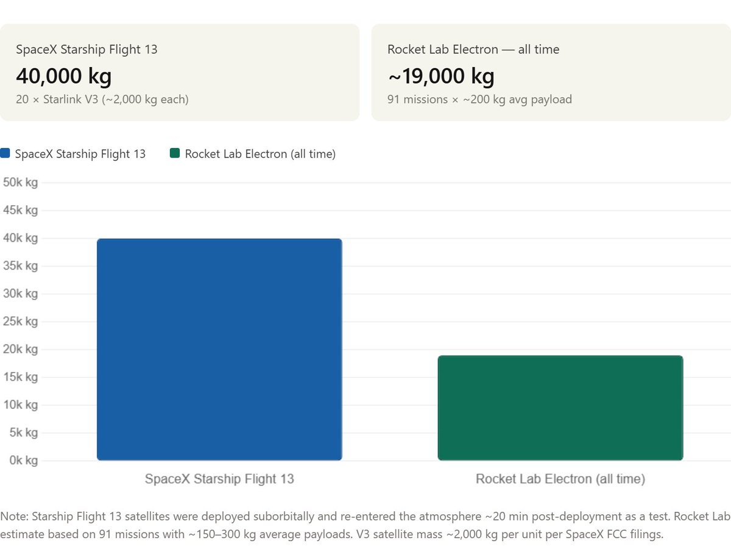Click the 20k kg axis label

point(19,349)
